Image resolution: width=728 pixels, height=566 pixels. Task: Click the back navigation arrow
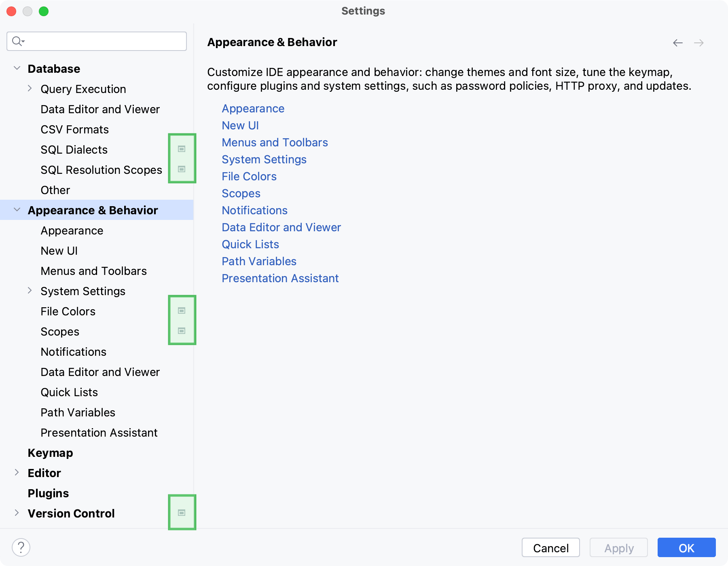coord(677,43)
